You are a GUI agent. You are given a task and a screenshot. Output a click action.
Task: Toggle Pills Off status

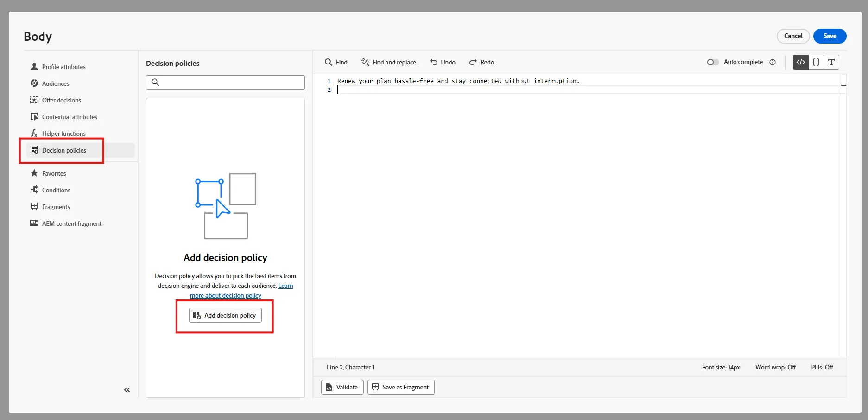tap(822, 367)
